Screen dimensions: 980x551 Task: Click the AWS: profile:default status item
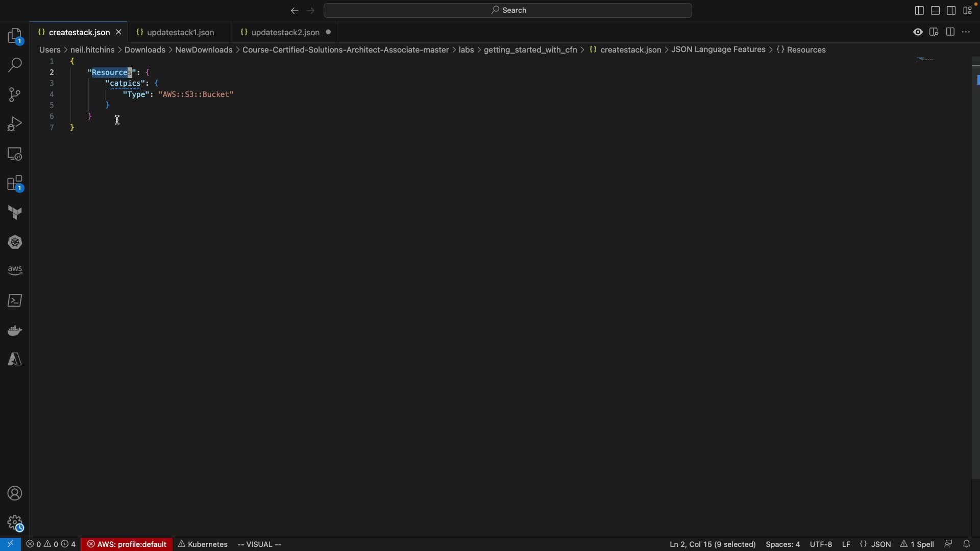coord(127,544)
